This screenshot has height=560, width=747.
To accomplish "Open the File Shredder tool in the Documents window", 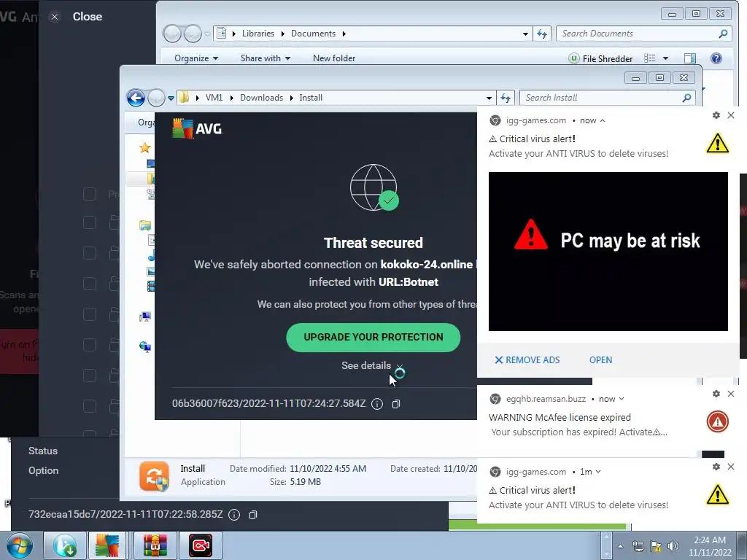I will (601, 58).
